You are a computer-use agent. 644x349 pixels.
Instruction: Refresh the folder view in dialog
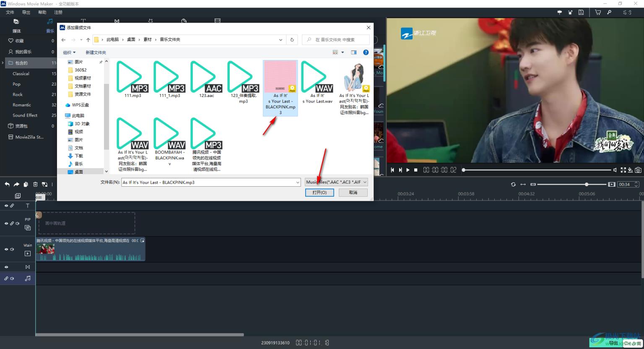(x=292, y=40)
